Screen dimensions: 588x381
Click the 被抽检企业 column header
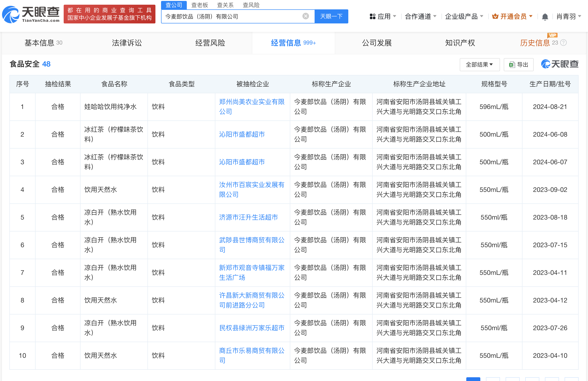[253, 84]
